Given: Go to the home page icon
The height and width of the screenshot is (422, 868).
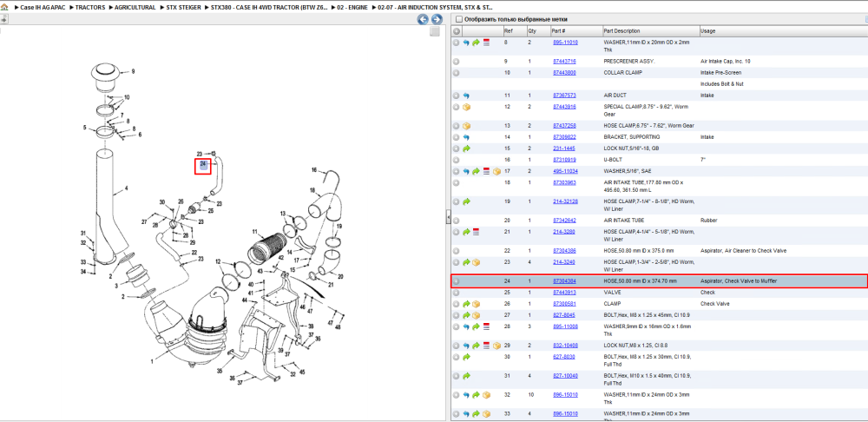Looking at the screenshot, I should [4, 8].
